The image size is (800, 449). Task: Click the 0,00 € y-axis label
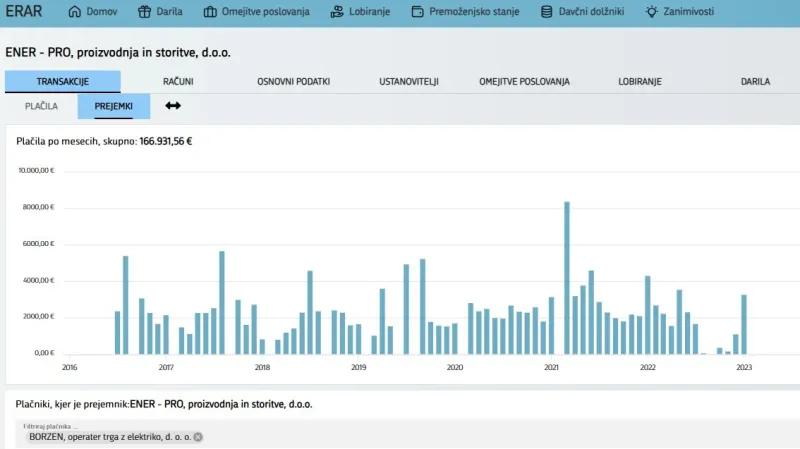click(44, 353)
